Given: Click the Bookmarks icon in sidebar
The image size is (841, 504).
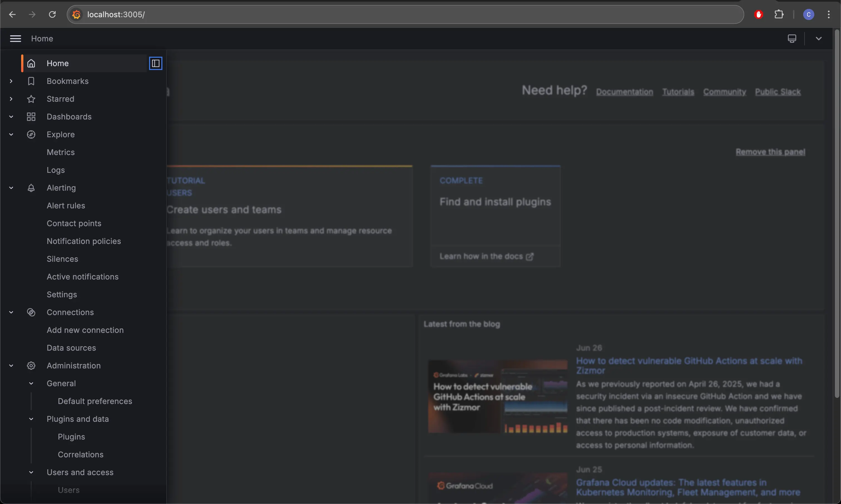Looking at the screenshot, I should coord(31,81).
